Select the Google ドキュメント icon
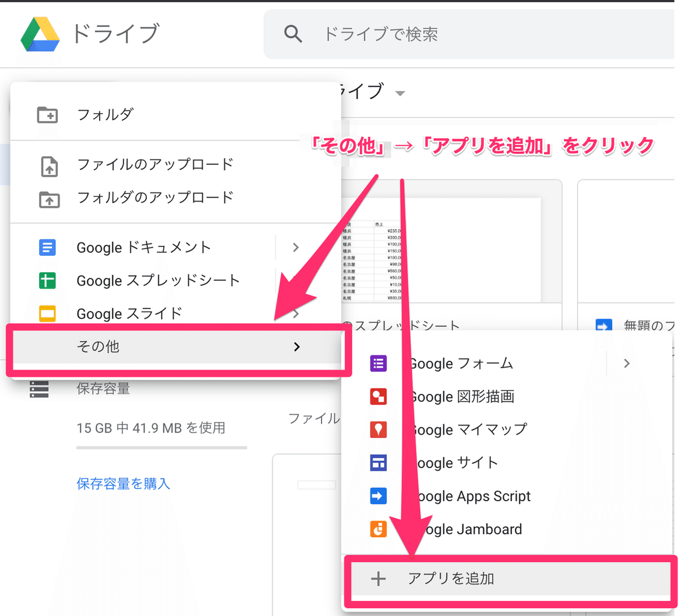699x616 pixels. 47,247
